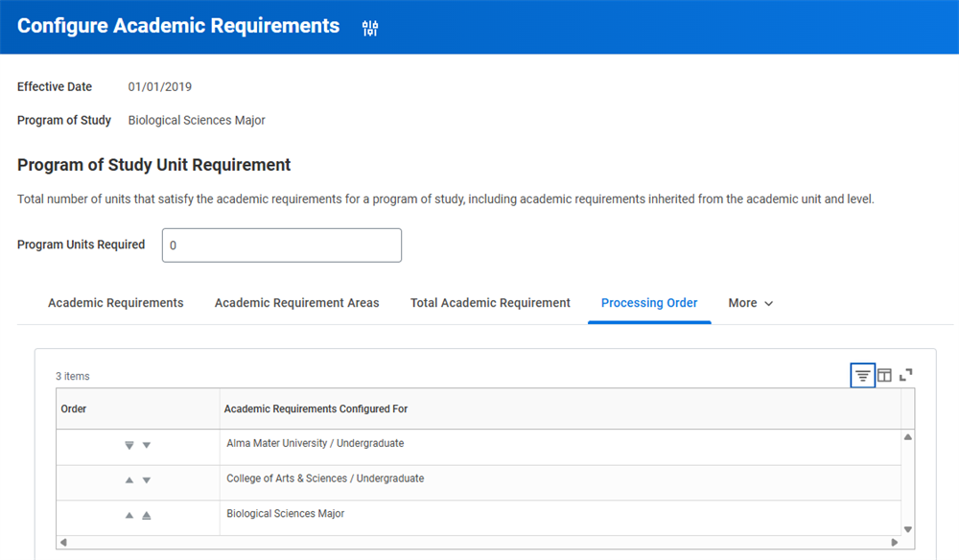The width and height of the screenshot is (959, 560).
Task: Click the Configure Academic Requirements title
Action: click(x=178, y=26)
